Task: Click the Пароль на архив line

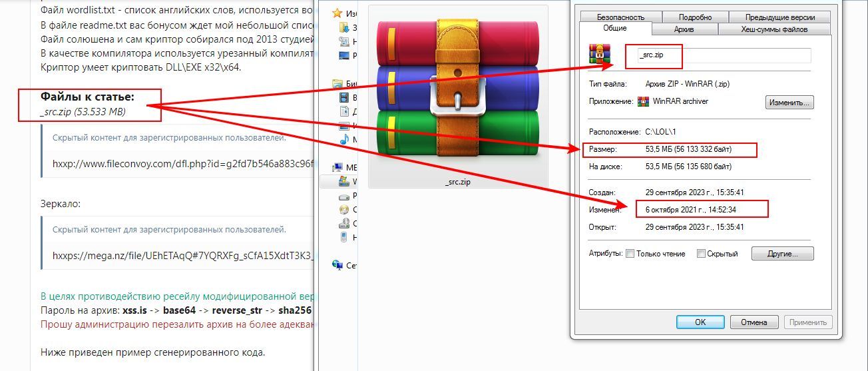Action: pos(176,311)
